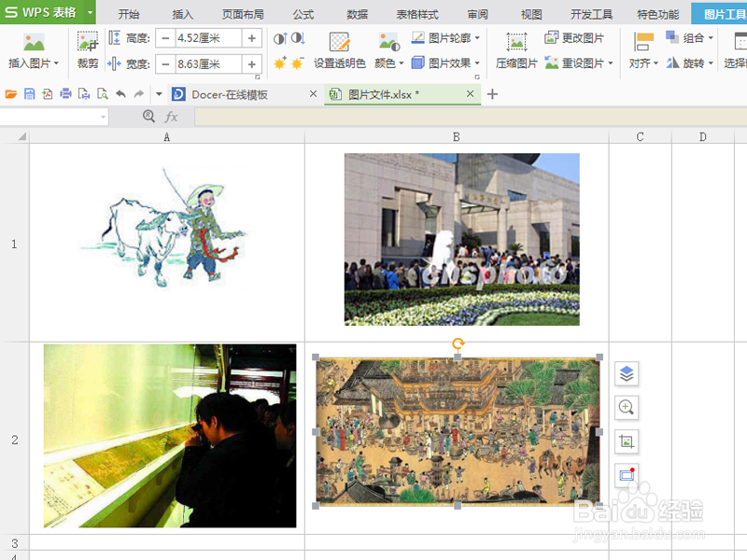Click the Select All corner of the sheet
Screen dimensions: 747x560
pos(14,137)
